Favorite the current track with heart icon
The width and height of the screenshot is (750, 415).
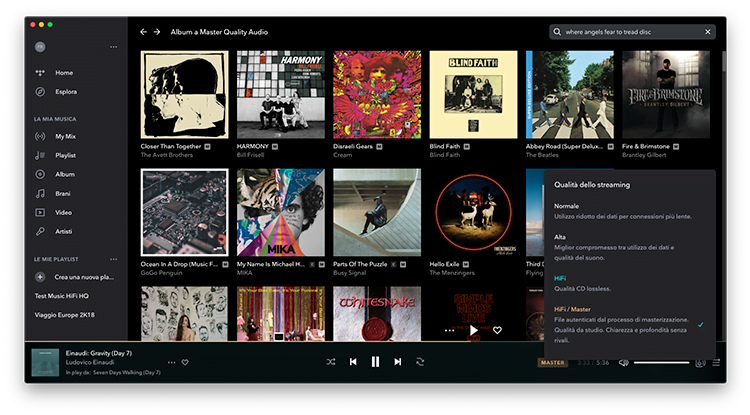coord(185,362)
